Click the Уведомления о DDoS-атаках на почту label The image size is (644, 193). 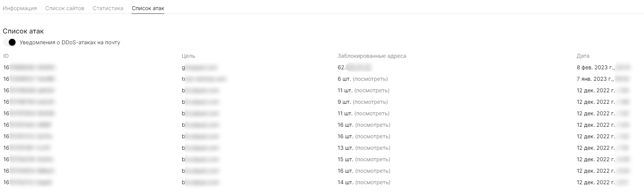tap(70, 42)
